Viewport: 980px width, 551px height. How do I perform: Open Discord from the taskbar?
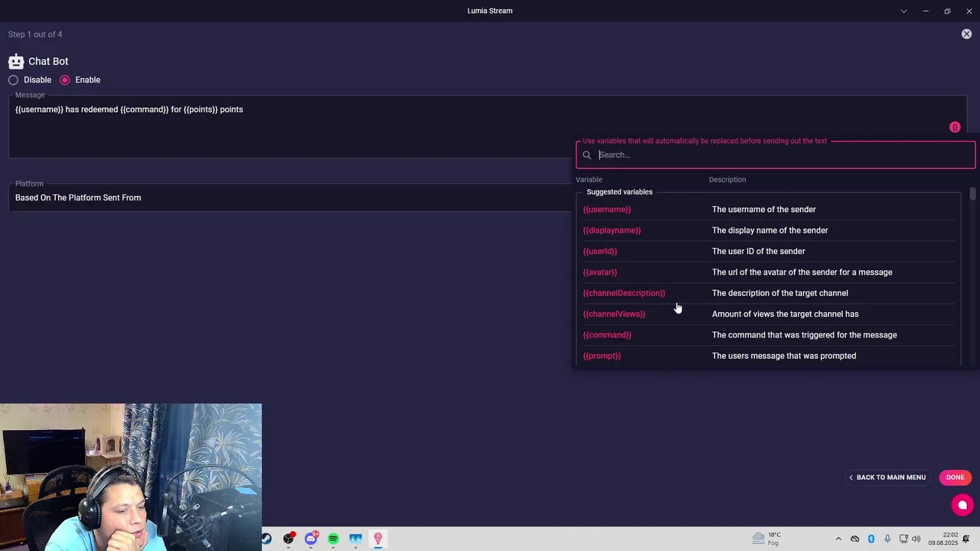click(x=311, y=539)
